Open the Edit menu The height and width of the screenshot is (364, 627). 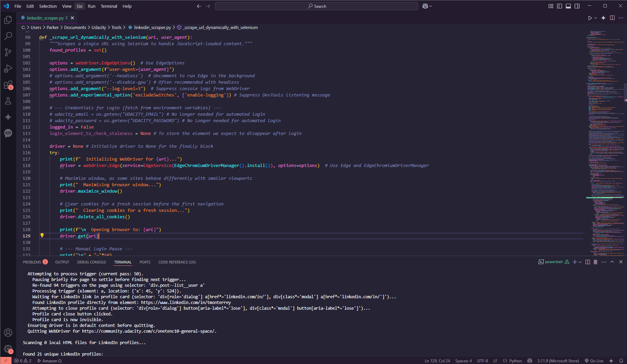[30, 6]
